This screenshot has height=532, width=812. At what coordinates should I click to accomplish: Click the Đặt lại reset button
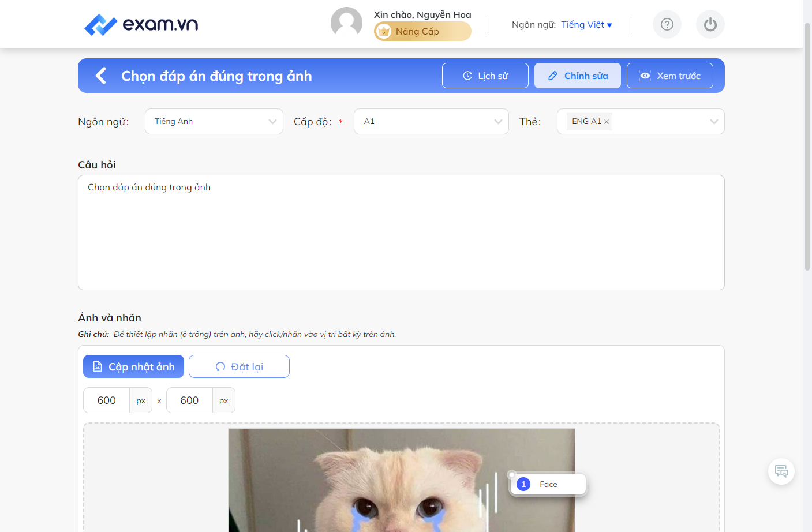[239, 366]
